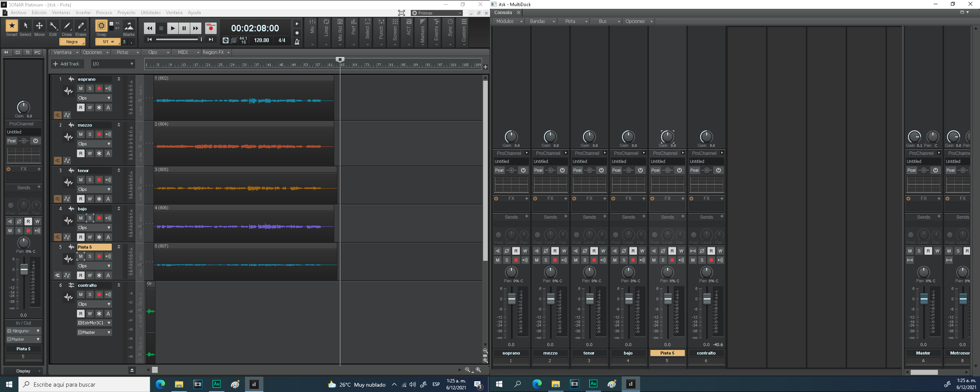Image resolution: width=980 pixels, height=392 pixels.
Task: Toggle FX bin power on bajo strip
Action: tap(613, 198)
